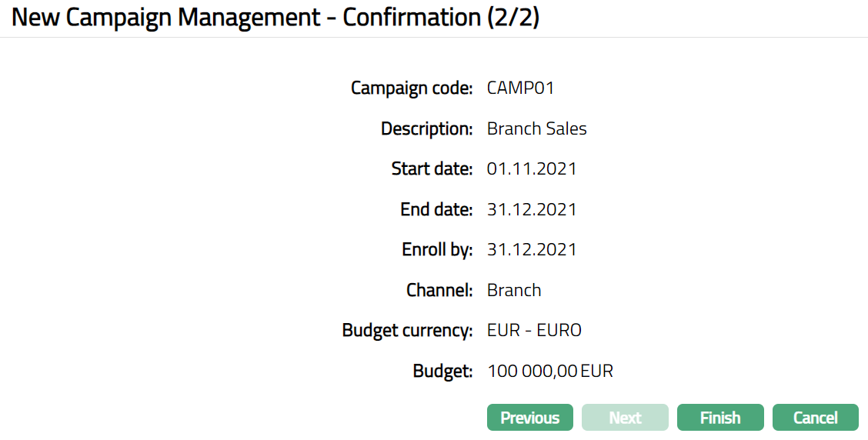Click the CAMP01 campaign code value
868x440 pixels.
pos(520,88)
